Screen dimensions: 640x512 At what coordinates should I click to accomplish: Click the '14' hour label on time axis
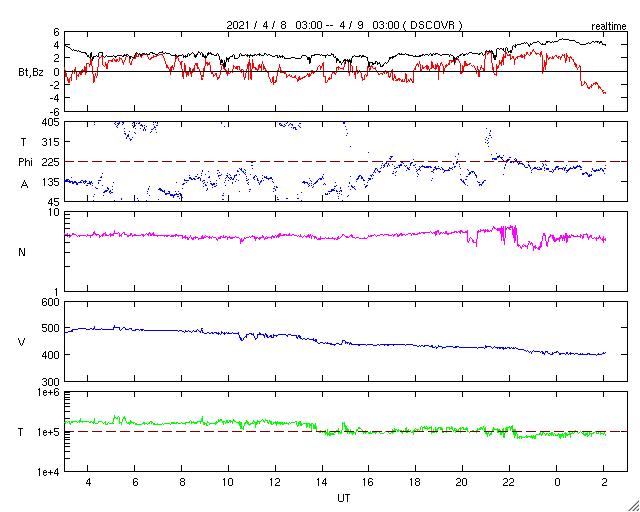tap(322, 482)
